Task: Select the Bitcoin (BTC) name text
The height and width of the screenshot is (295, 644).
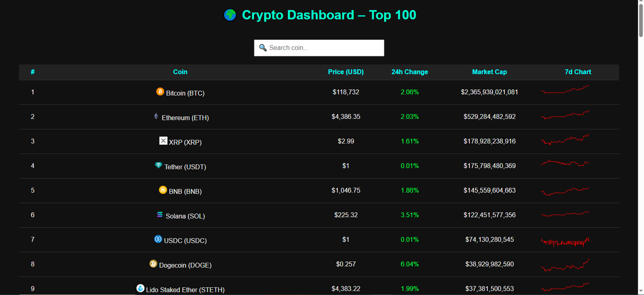Action: coord(185,93)
